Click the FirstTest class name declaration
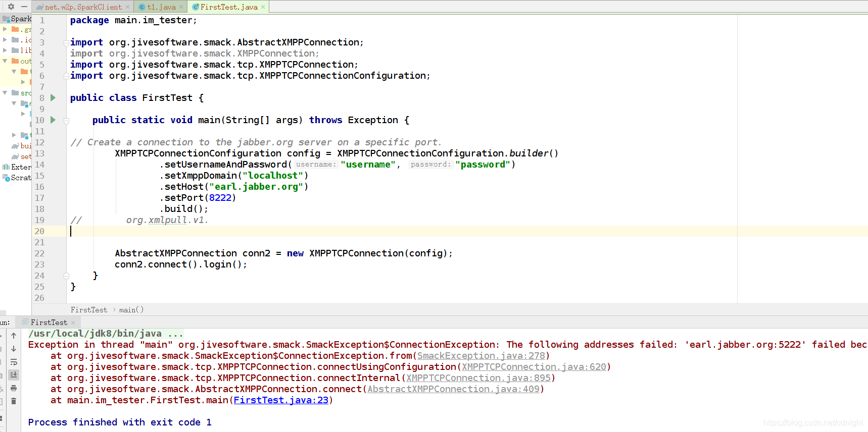The width and height of the screenshot is (868, 432). (x=167, y=98)
